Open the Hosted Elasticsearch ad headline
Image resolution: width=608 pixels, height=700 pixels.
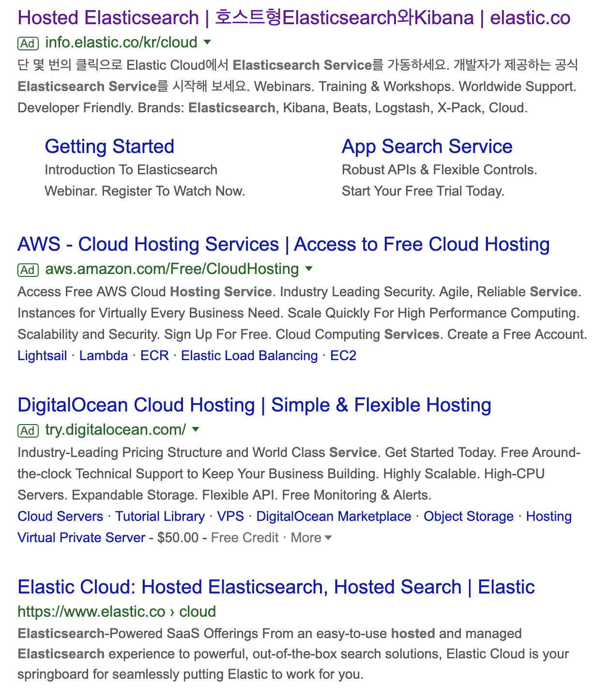click(x=290, y=18)
